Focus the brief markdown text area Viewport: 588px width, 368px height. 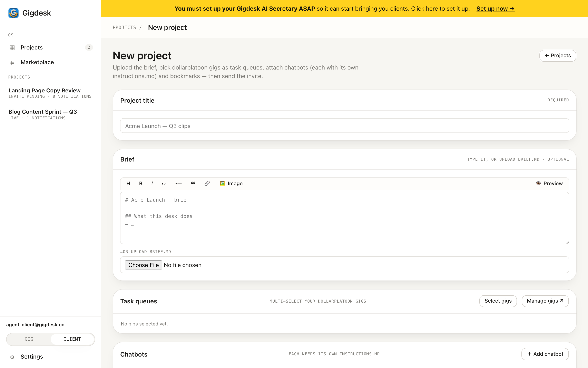(x=345, y=218)
